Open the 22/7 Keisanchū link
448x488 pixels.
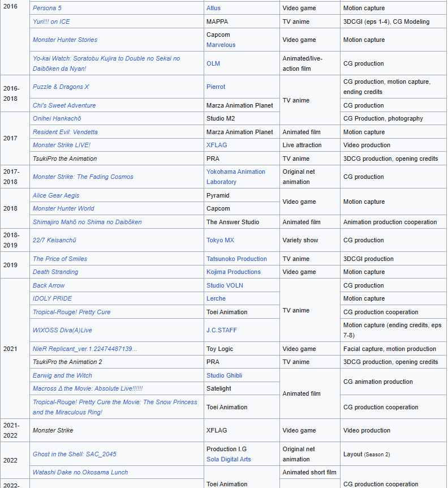(54, 240)
